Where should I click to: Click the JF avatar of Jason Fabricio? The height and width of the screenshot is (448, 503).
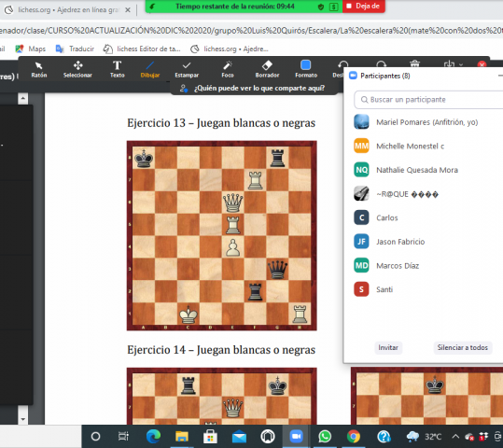click(x=361, y=242)
